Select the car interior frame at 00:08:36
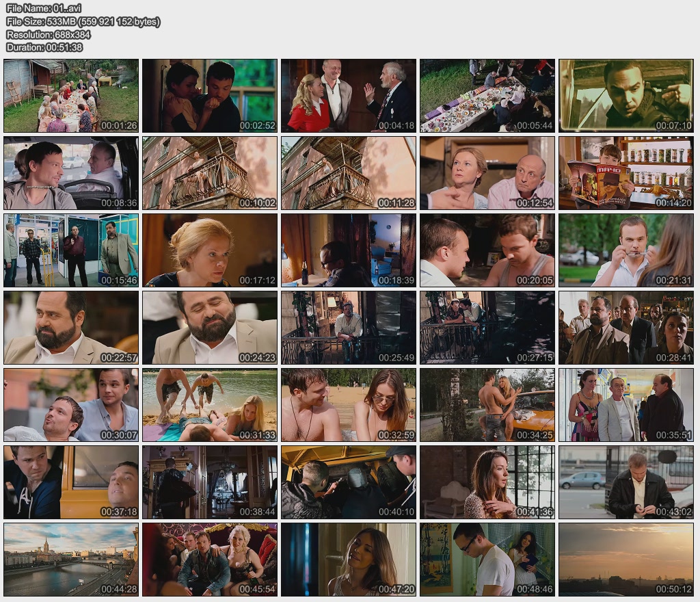Viewport: 700px width, 602px height. [71, 173]
